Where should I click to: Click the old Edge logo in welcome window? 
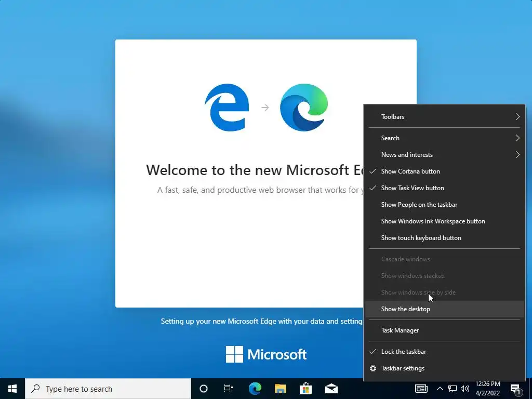227,107
